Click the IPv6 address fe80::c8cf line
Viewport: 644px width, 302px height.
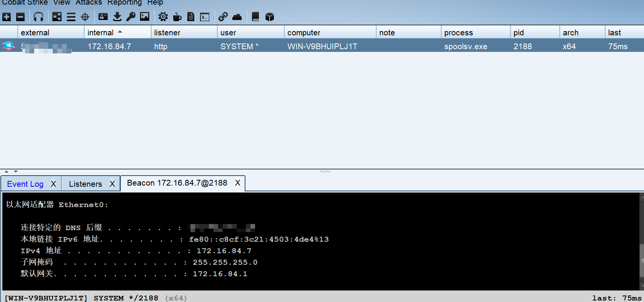point(175,239)
